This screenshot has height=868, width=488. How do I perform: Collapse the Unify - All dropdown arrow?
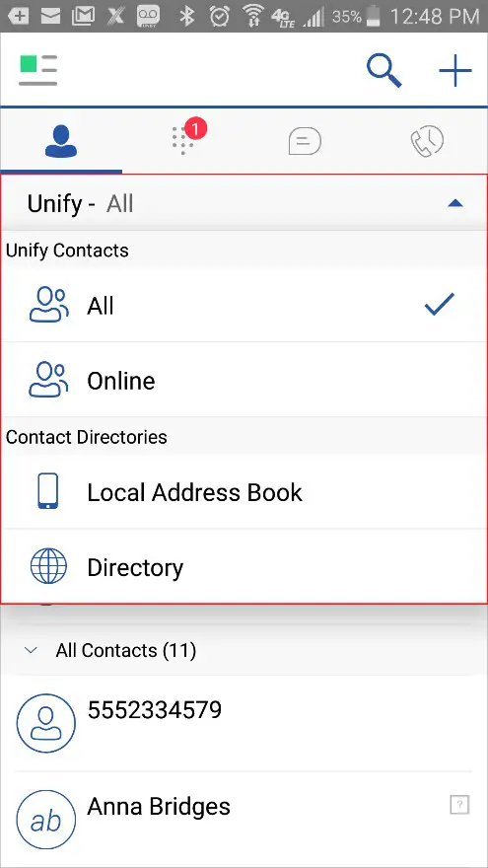pos(454,204)
